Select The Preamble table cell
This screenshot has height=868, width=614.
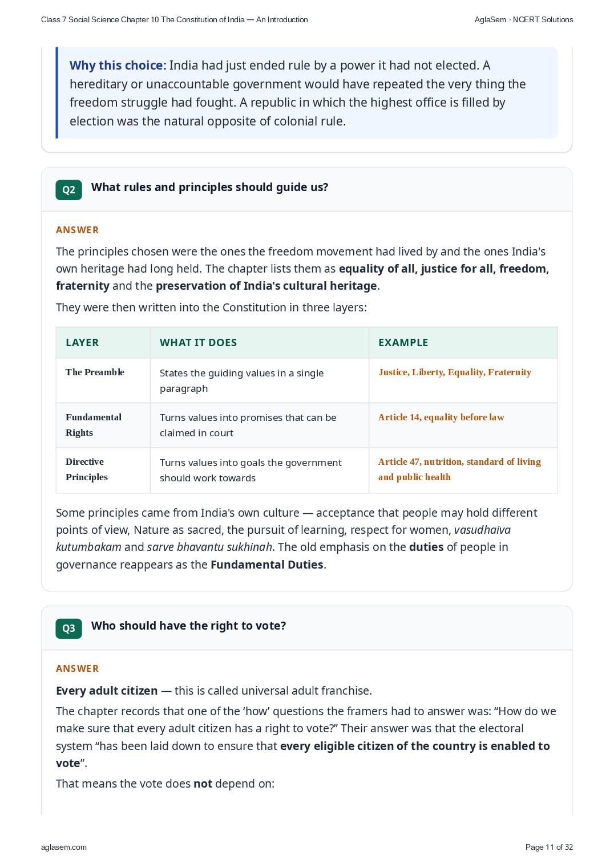[103, 380]
